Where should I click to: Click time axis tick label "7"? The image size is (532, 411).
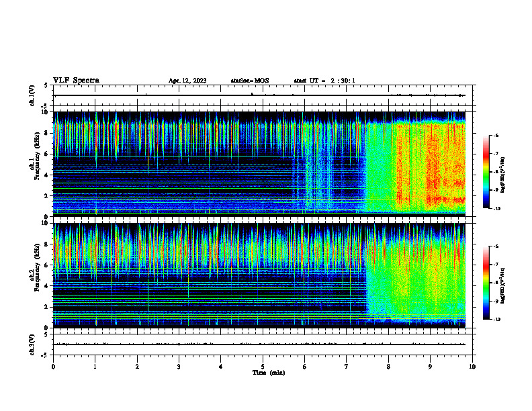[347, 367]
